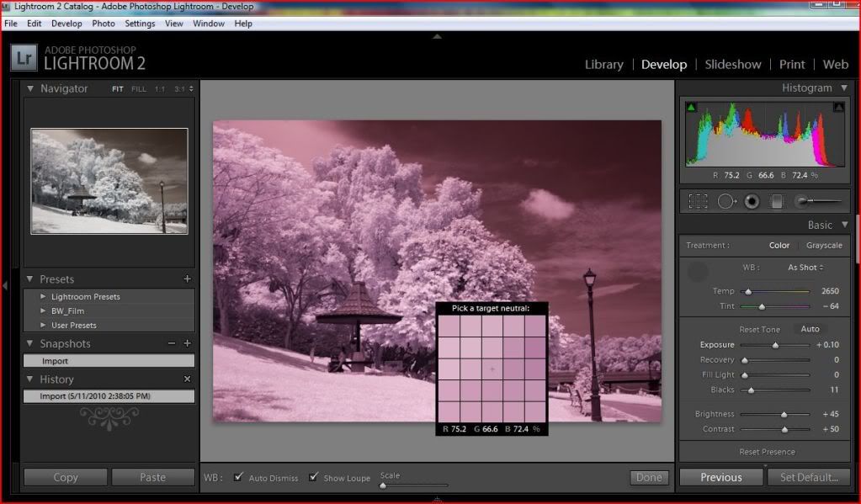Click the Done button in toolbar

click(x=649, y=477)
